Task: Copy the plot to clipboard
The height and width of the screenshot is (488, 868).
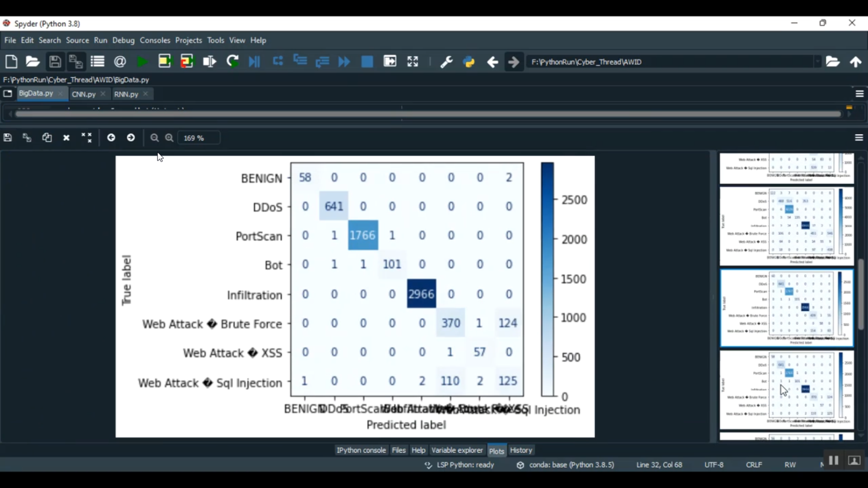Action: 47,138
